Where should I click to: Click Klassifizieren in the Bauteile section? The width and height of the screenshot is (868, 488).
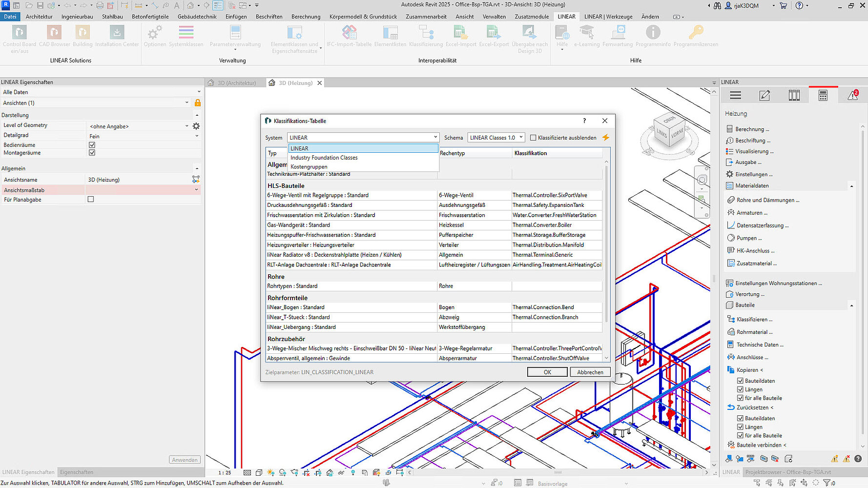[x=754, y=320]
